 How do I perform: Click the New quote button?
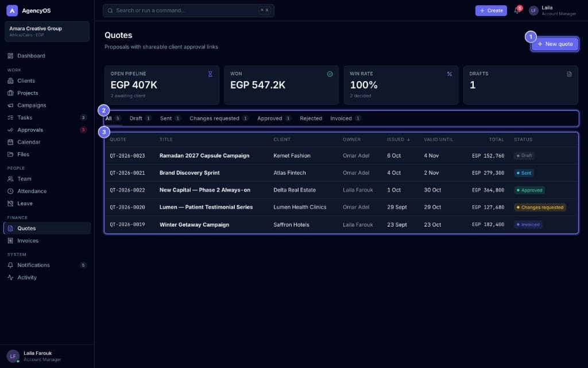click(x=555, y=44)
